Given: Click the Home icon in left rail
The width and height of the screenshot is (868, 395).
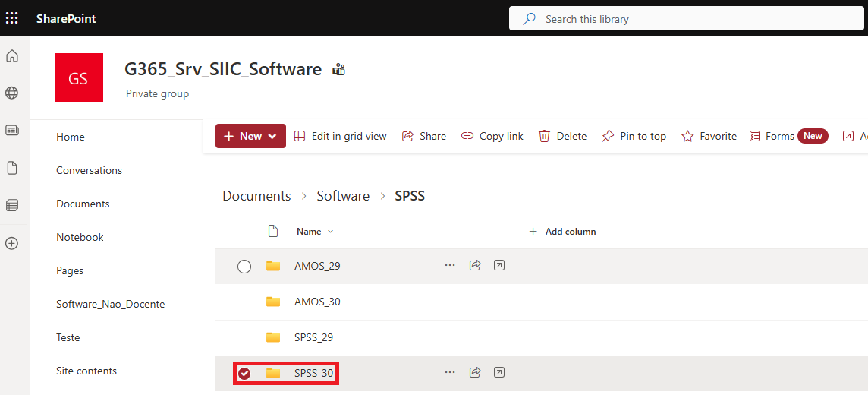Looking at the screenshot, I should pyautogui.click(x=12, y=56).
